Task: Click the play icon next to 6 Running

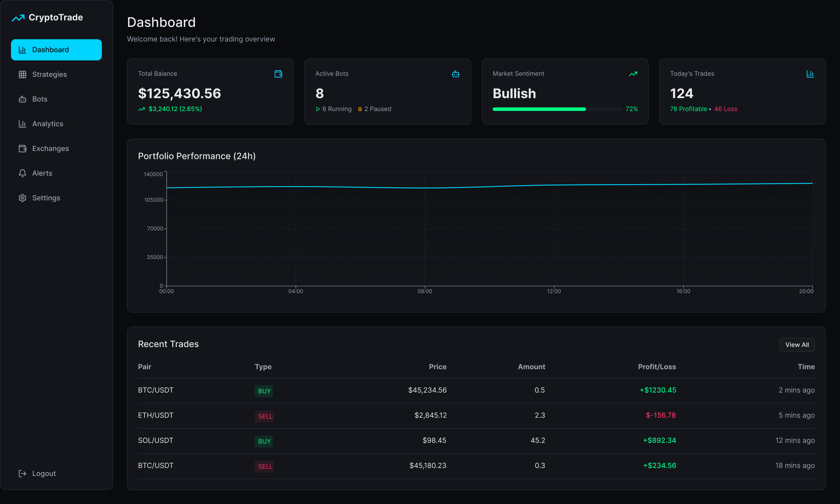Action: coord(318,109)
